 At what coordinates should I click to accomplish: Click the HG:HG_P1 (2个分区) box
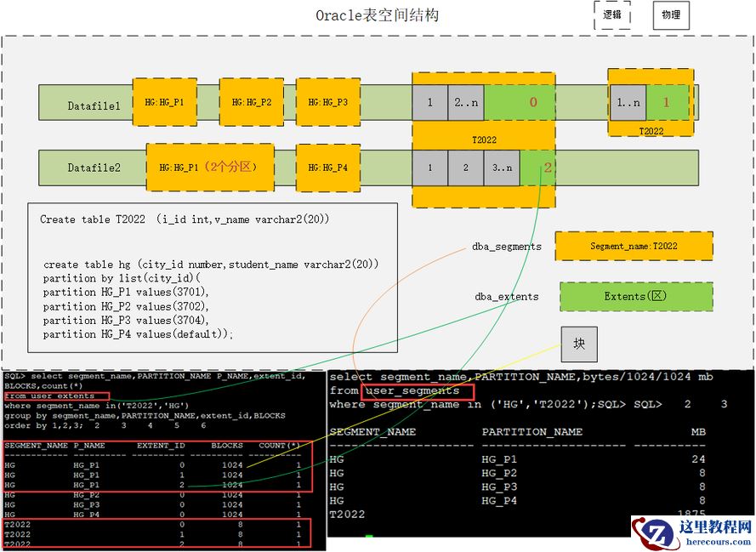point(210,168)
